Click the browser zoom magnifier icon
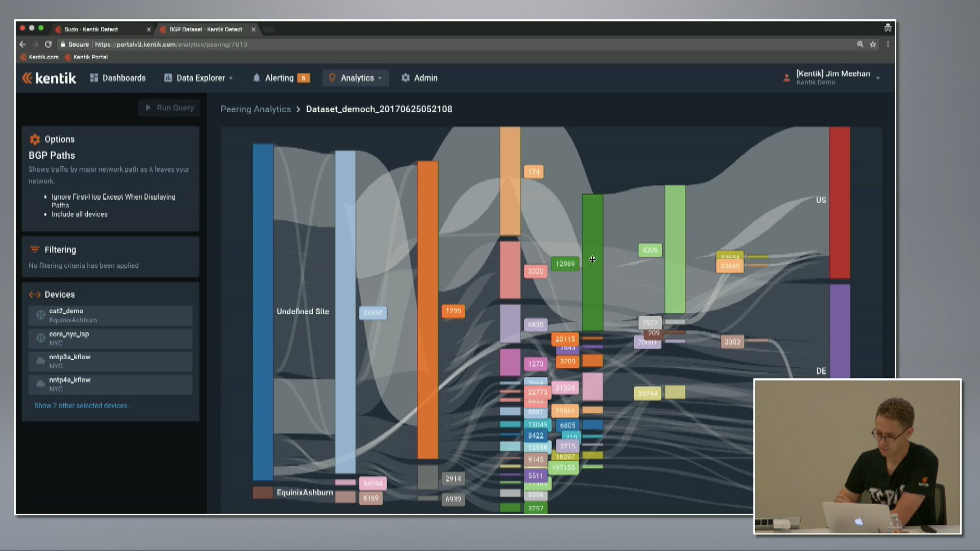The height and width of the screenshot is (551, 980). tap(860, 44)
